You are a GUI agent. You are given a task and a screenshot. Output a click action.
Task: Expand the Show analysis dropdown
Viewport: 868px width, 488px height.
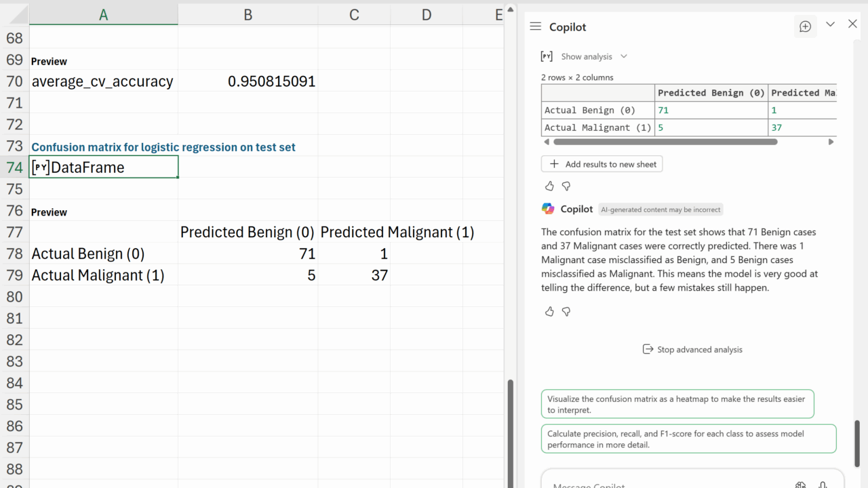[x=624, y=56]
